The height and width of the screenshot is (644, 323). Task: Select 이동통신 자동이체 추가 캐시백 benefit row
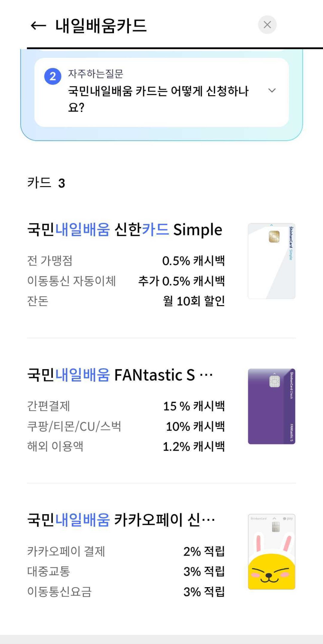point(126,281)
